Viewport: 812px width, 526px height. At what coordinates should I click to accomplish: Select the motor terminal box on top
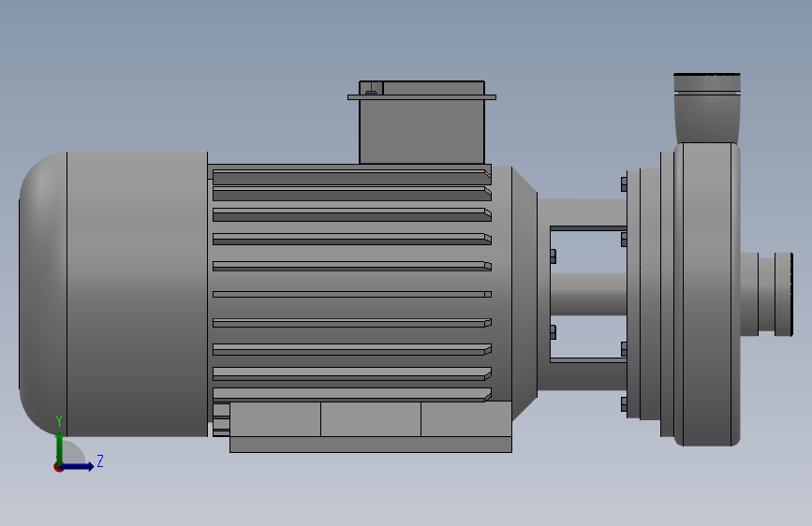421,123
